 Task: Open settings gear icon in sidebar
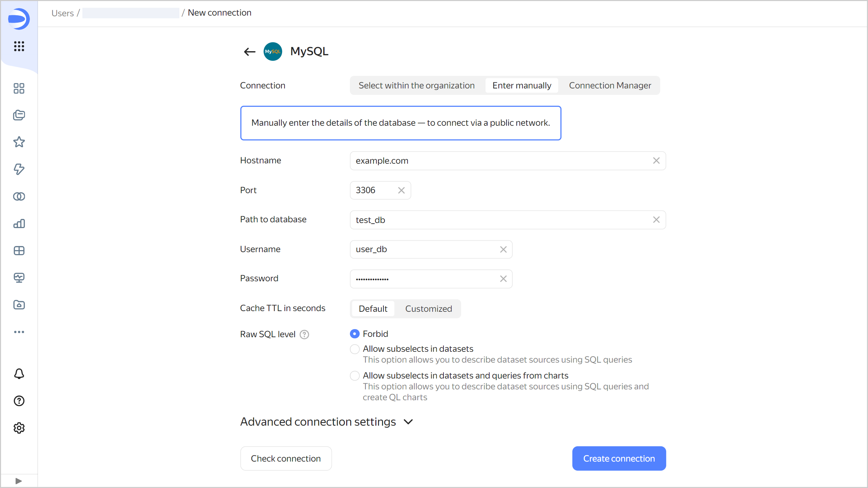19,428
